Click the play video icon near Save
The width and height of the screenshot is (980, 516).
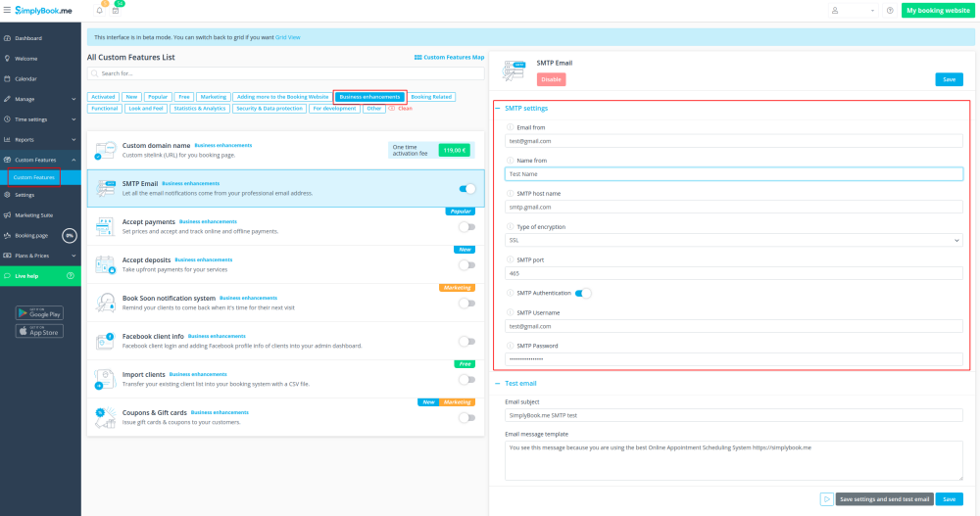(826, 499)
